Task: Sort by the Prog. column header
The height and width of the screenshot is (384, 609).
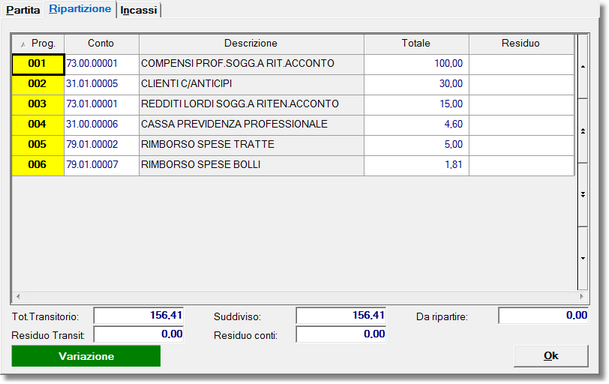Action: (38, 43)
